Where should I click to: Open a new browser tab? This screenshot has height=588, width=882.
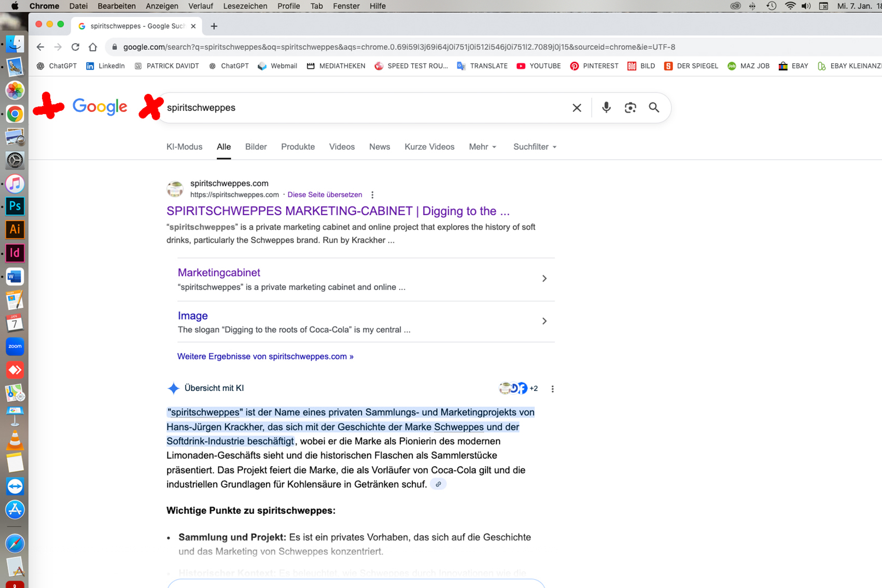pyautogui.click(x=214, y=26)
